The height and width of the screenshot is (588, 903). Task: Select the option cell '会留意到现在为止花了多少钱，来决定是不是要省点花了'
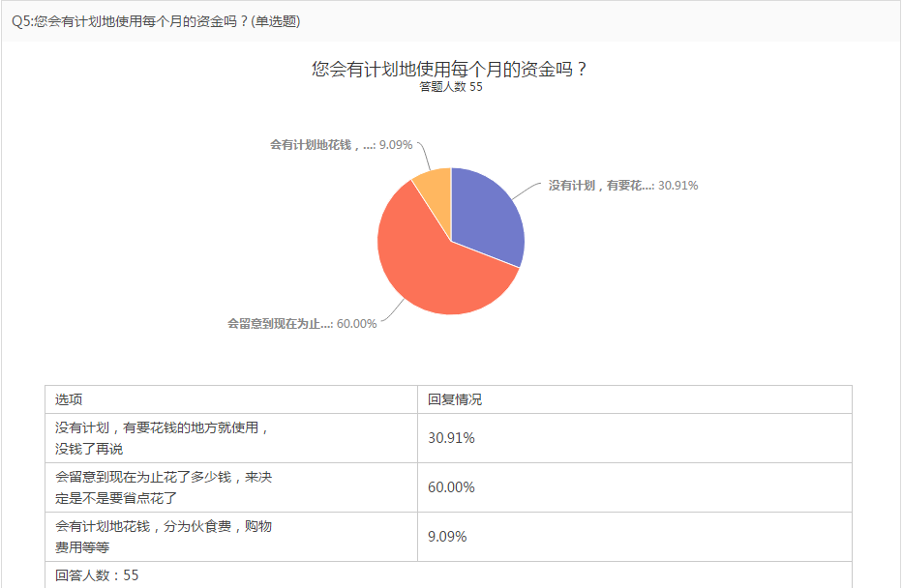(231, 487)
